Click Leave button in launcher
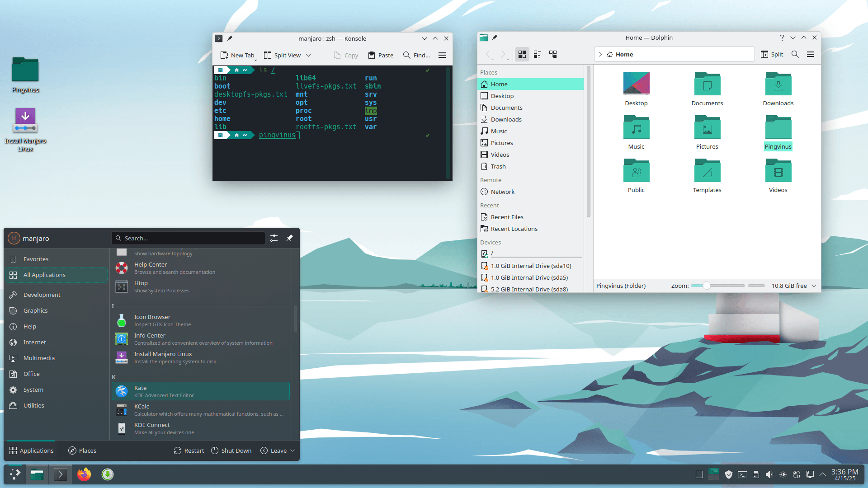Viewport: 868px width, 488px height. click(274, 450)
